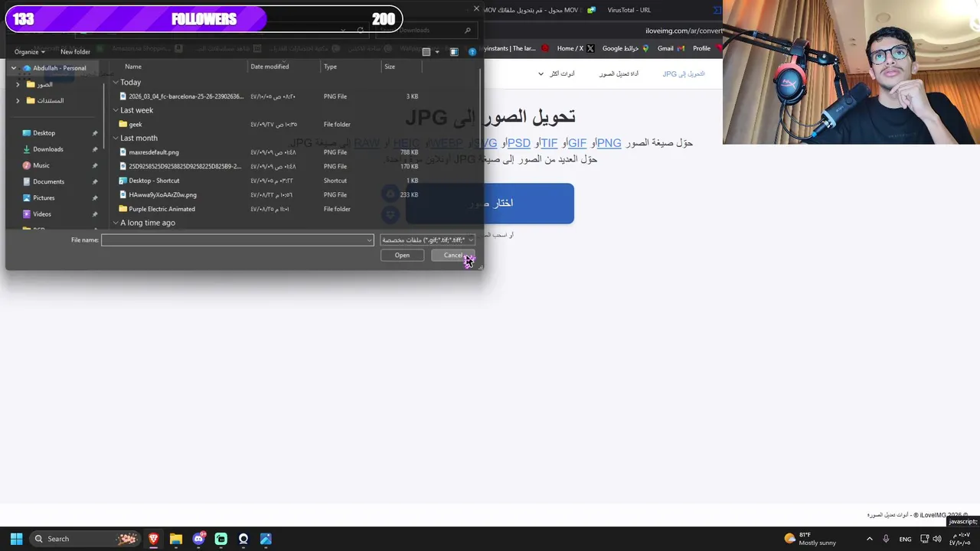Open the file type filter dropdown
Viewport: 980px width, 551px height.
[428, 240]
